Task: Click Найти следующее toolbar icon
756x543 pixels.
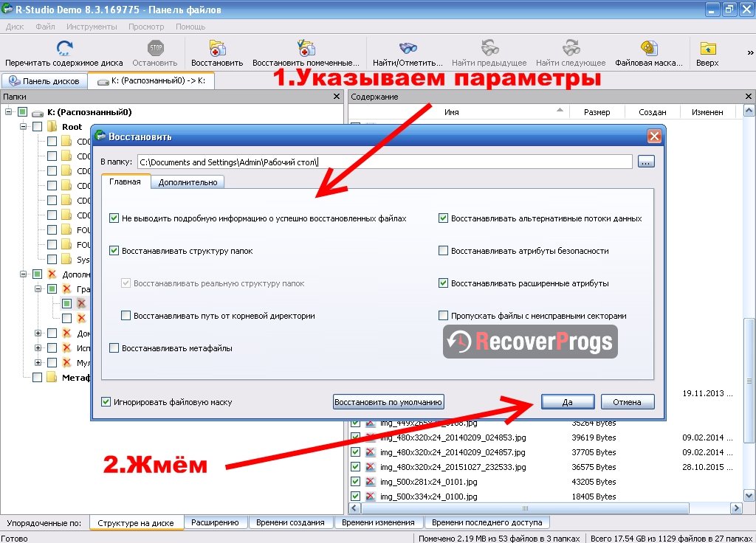Action: tap(571, 48)
